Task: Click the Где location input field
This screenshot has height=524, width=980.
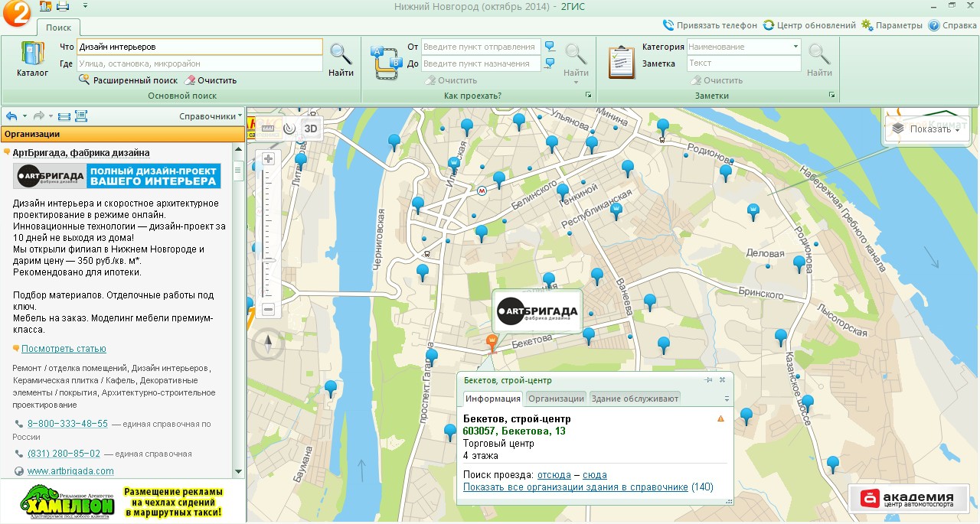Action: (200, 63)
